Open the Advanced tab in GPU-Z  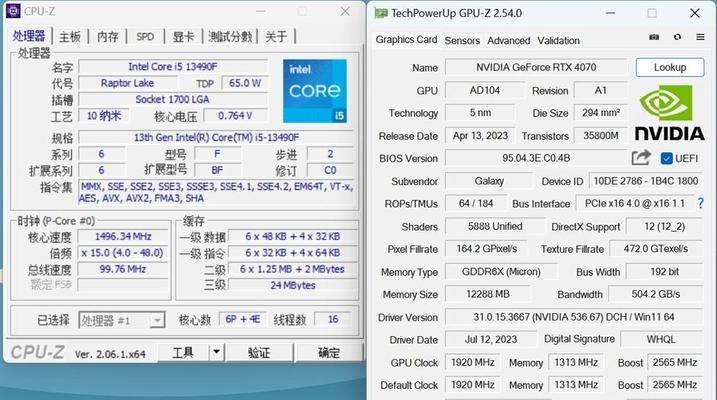(x=508, y=41)
